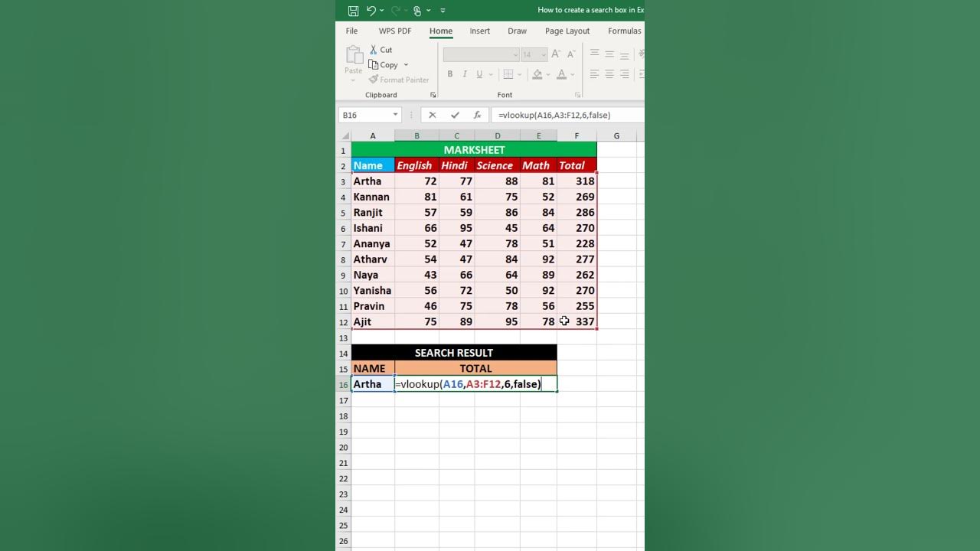Image resolution: width=980 pixels, height=551 pixels.
Task: Toggle Italic formatting
Action: (465, 74)
